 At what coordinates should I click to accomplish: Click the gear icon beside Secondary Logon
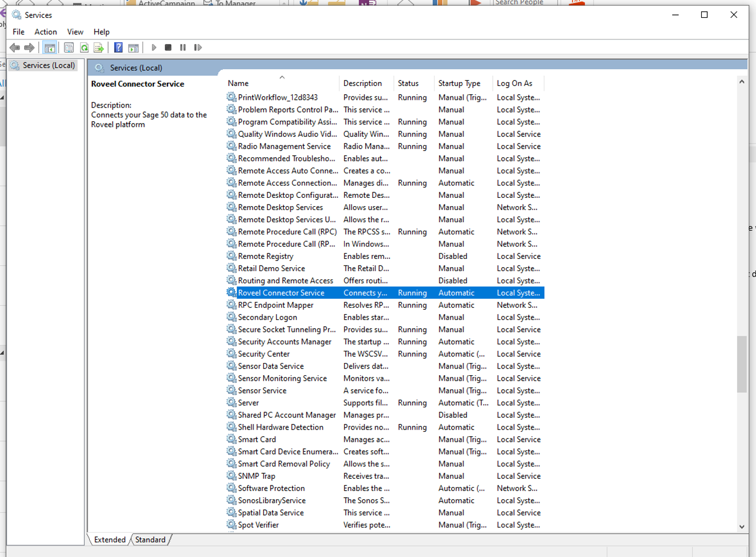click(x=231, y=317)
